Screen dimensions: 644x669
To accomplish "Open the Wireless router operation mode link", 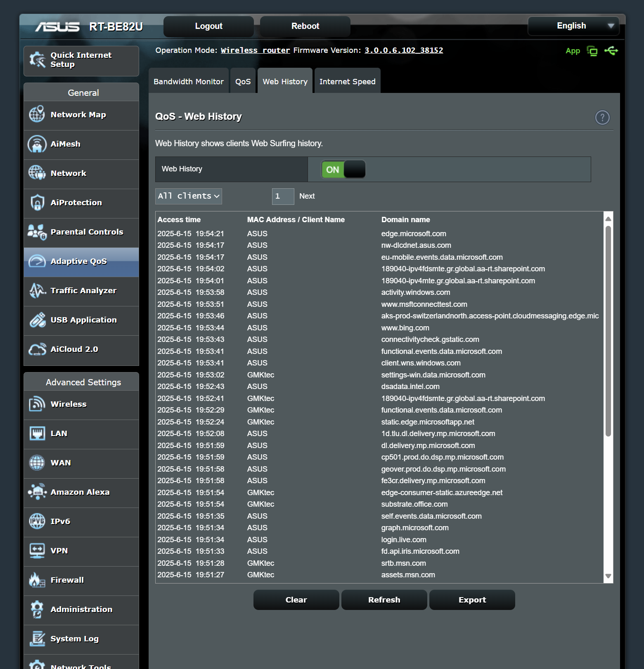I will coord(256,50).
